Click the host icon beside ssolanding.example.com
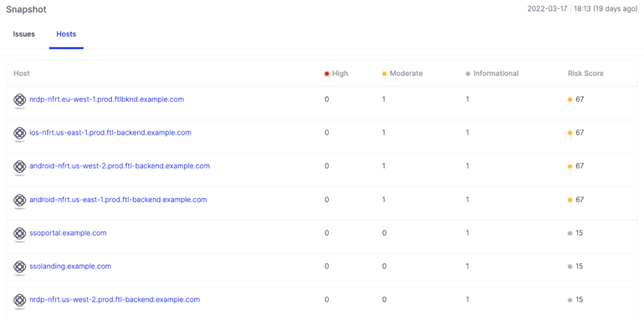 coord(19,267)
